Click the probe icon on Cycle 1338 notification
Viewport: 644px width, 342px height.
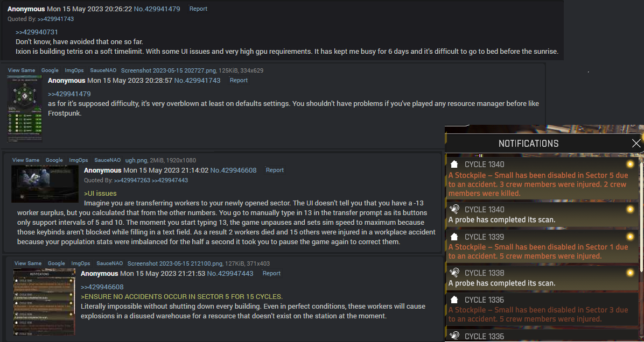tap(454, 273)
